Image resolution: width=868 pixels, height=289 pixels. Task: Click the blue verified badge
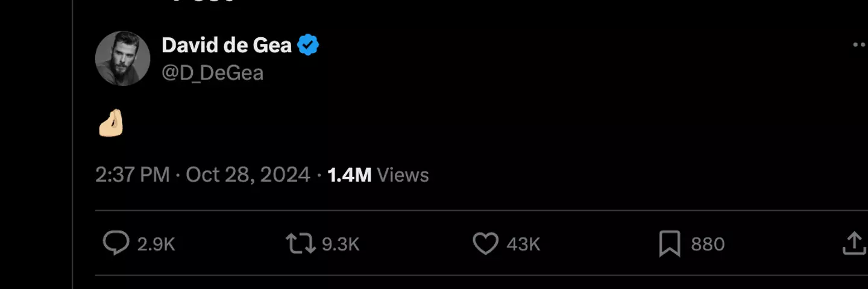(x=309, y=45)
